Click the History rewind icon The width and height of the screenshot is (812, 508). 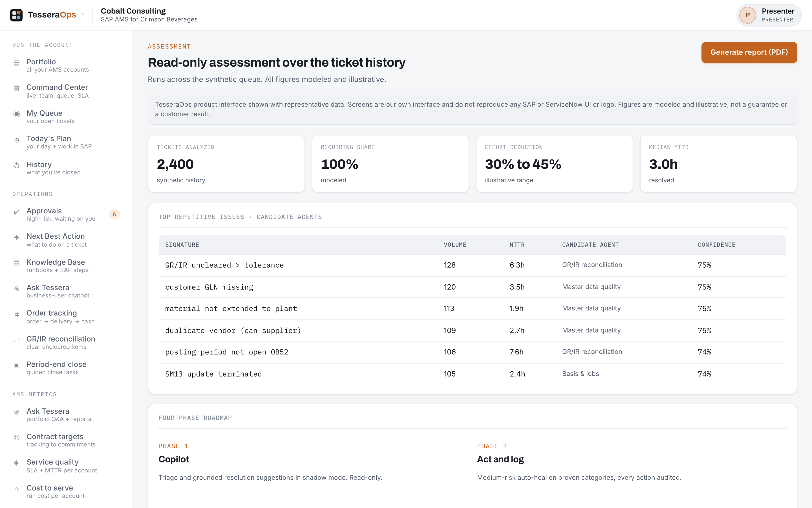pos(16,165)
